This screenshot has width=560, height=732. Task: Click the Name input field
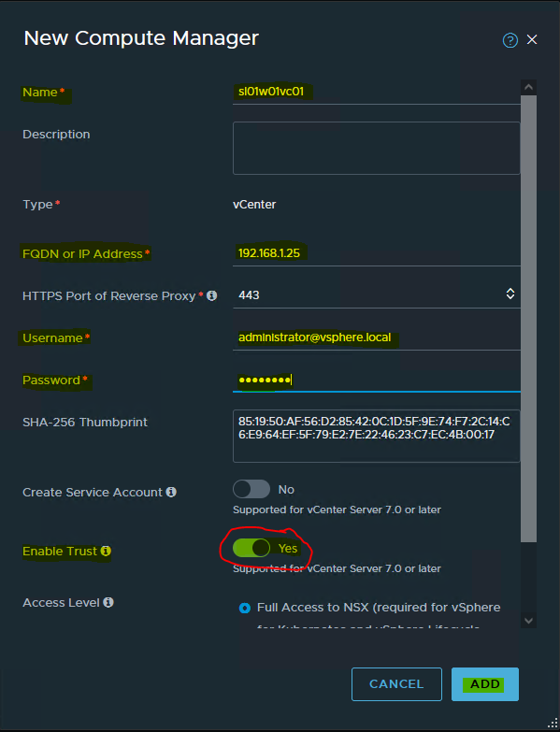coord(377,92)
